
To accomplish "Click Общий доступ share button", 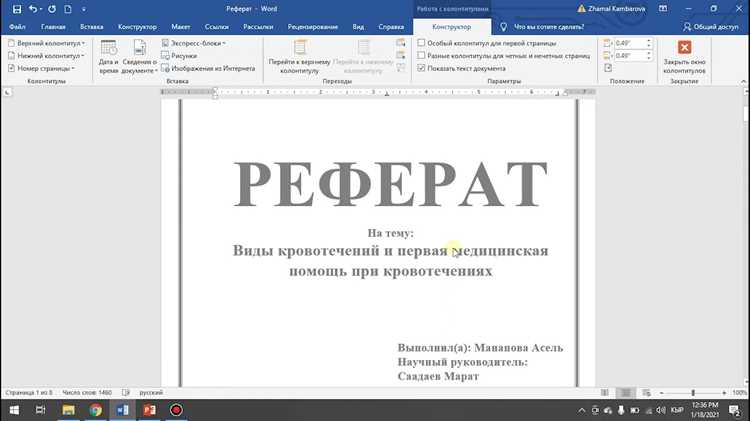I will [711, 27].
